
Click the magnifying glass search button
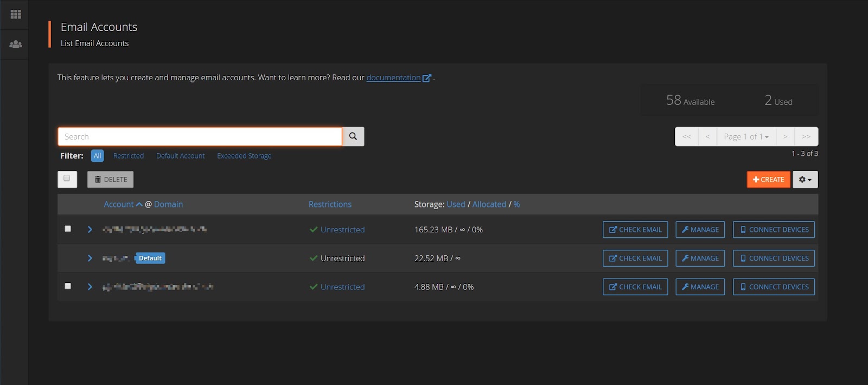(x=353, y=136)
